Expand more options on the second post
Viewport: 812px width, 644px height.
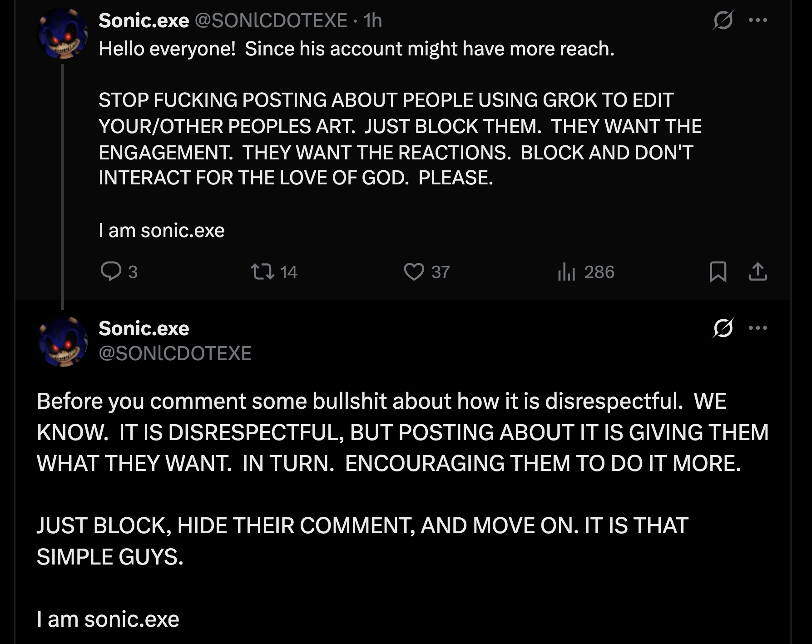(x=758, y=328)
